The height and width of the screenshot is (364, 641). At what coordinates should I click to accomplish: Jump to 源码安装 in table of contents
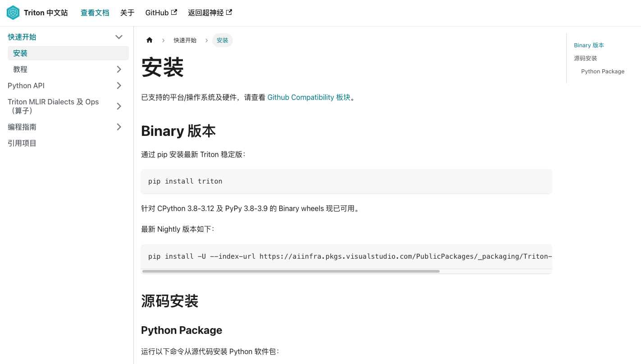585,58
